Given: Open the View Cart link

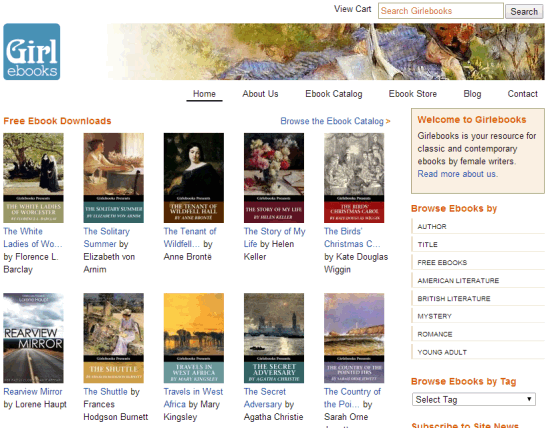Looking at the screenshot, I should tap(352, 9).
